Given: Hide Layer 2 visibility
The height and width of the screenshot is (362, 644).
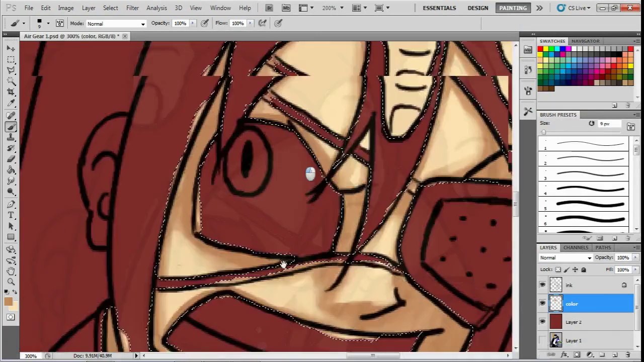Looking at the screenshot, I should tap(542, 322).
